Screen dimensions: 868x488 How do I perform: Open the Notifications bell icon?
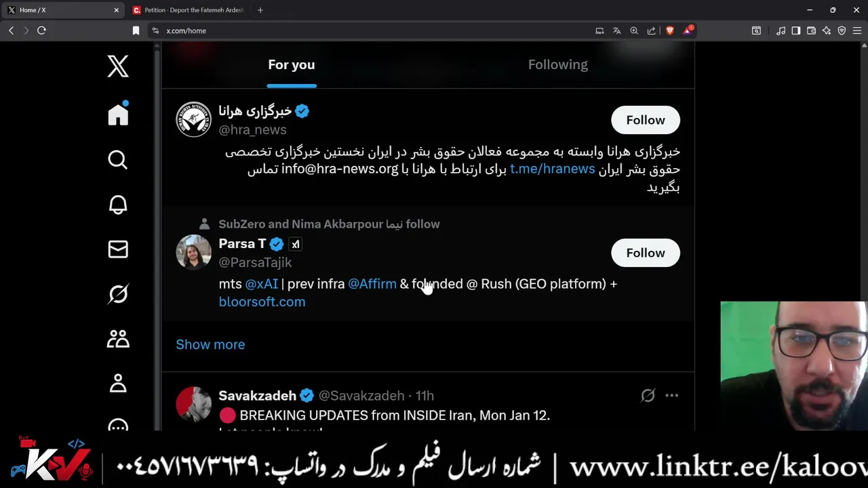[x=118, y=205]
